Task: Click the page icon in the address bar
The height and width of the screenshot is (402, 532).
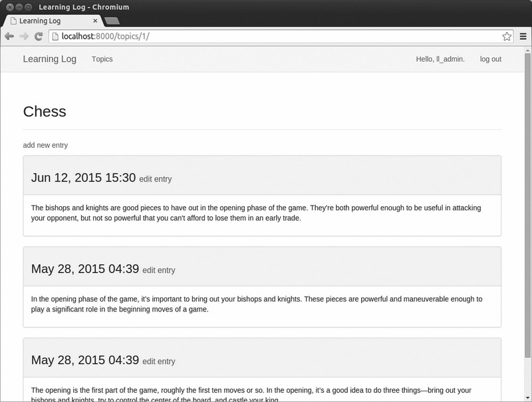Action: pos(55,37)
